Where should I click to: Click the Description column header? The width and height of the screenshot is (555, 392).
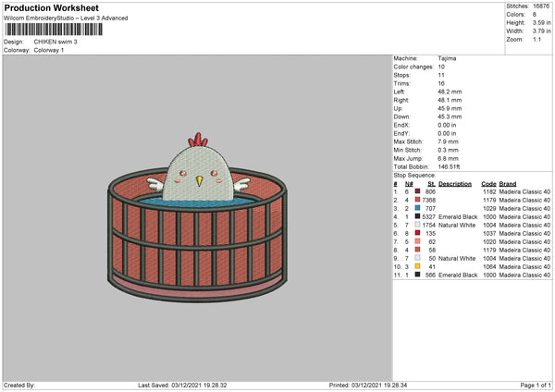(454, 183)
